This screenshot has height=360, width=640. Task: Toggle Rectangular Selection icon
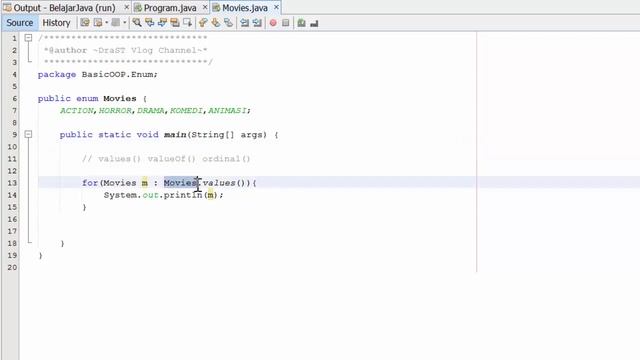(187, 23)
